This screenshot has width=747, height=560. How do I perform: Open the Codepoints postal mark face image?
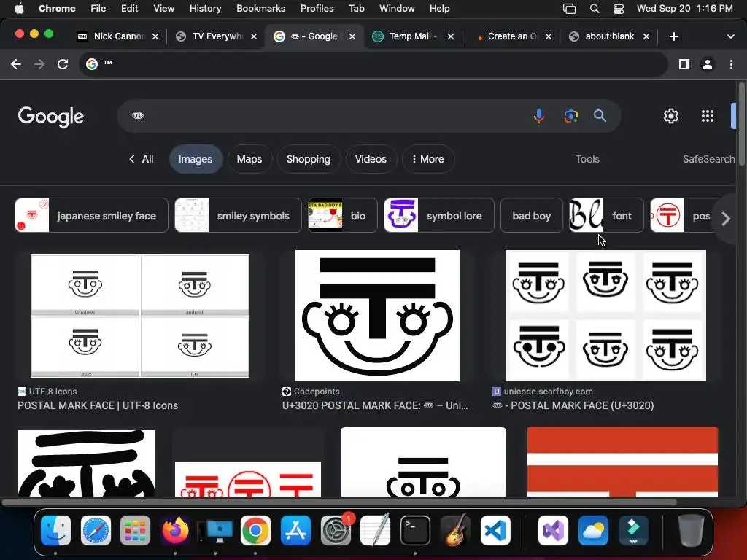click(x=377, y=316)
